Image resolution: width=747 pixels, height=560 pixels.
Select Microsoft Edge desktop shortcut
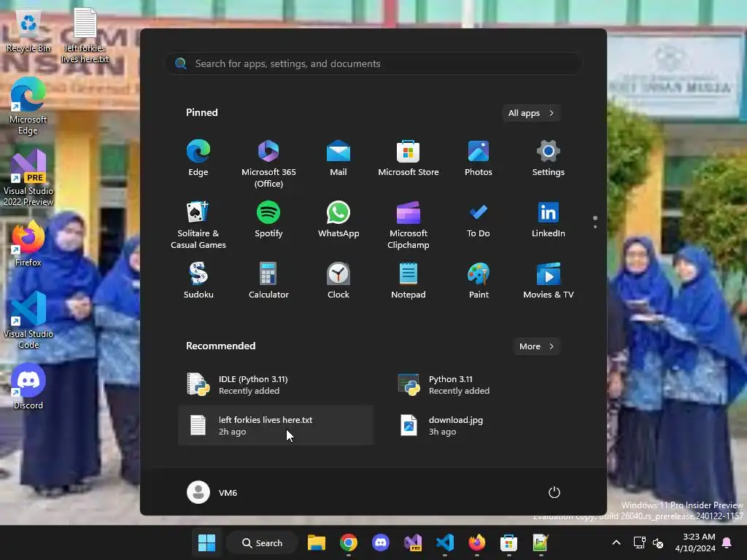click(28, 106)
